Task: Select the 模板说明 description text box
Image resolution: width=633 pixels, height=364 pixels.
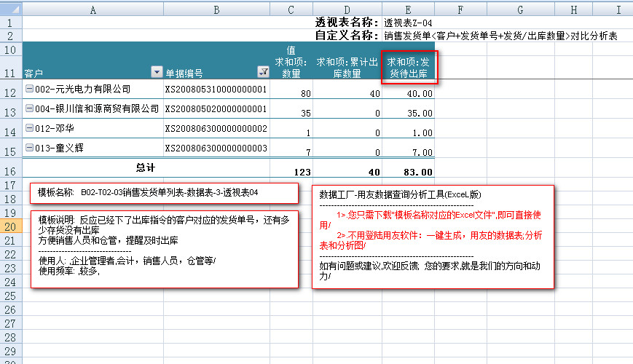Action: click(164, 249)
